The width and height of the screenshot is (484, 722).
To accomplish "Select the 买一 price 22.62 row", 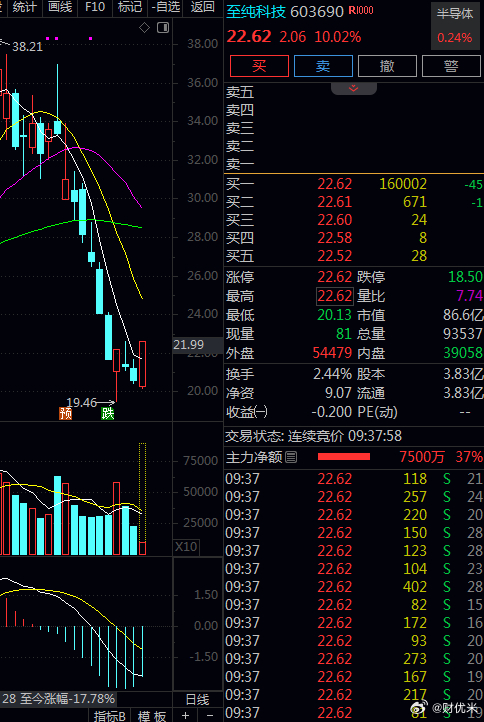I will pos(354,184).
